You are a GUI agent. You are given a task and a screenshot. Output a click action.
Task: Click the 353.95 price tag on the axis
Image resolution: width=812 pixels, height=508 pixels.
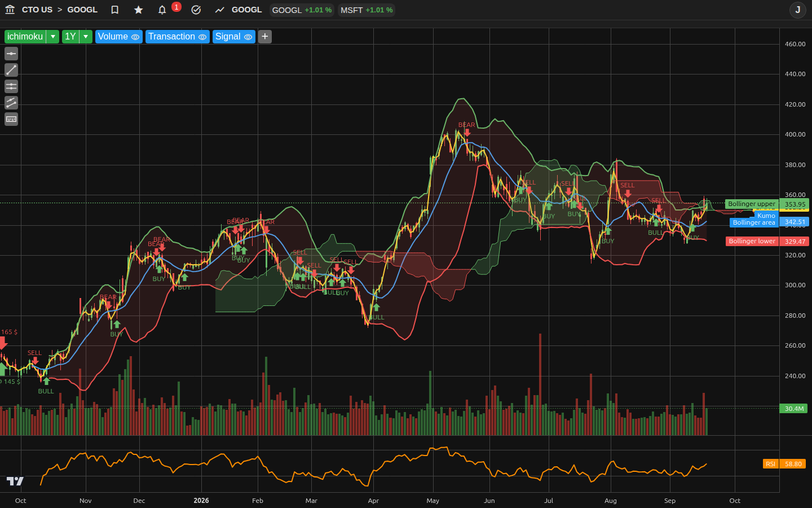[x=795, y=204]
